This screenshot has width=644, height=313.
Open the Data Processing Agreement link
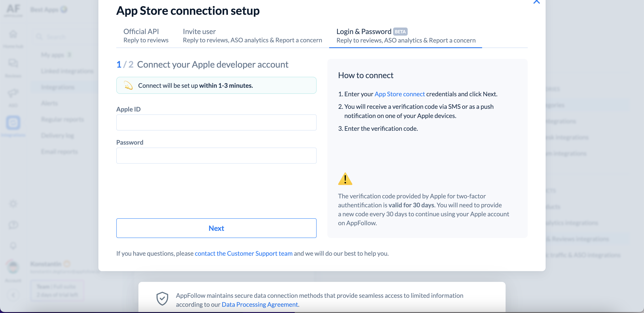(x=260, y=304)
